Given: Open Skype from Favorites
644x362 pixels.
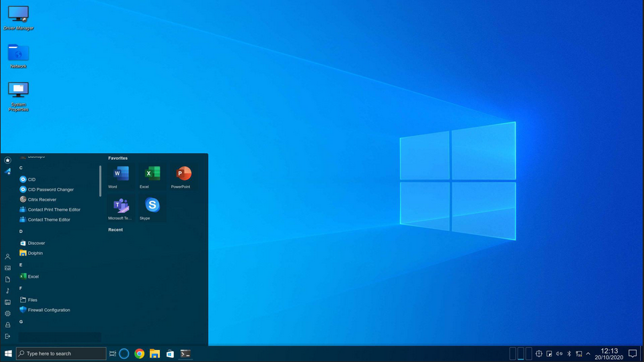Looking at the screenshot, I should click(x=152, y=208).
